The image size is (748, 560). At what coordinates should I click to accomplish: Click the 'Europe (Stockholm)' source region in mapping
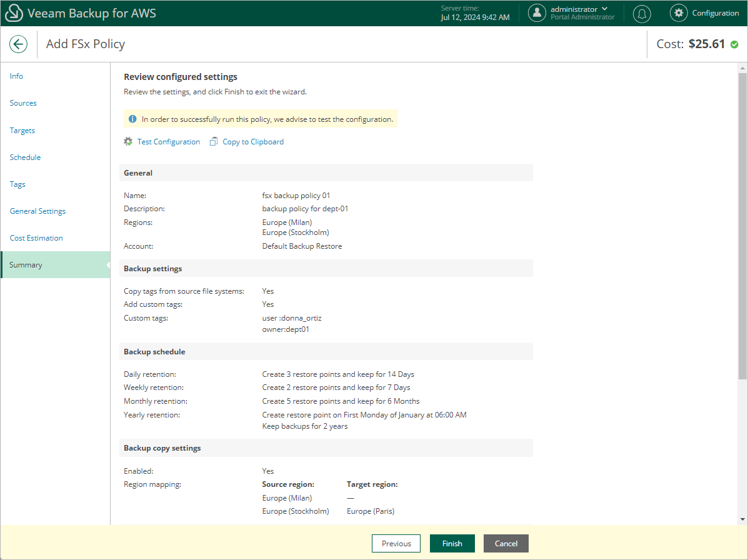click(x=296, y=511)
